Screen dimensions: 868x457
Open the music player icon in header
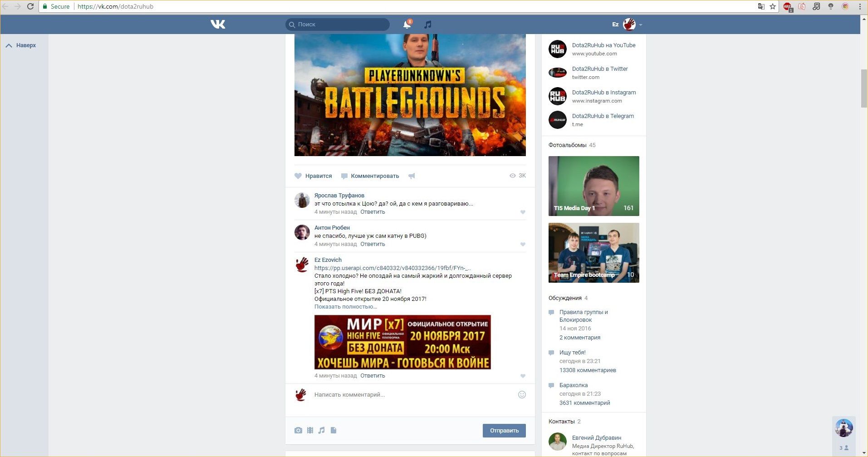(427, 25)
